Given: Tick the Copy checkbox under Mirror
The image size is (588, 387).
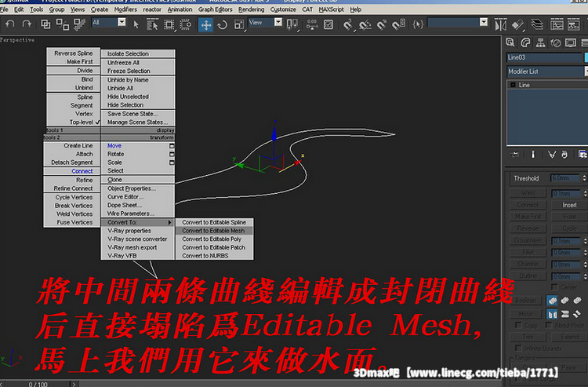Looking at the screenshot, I should (518, 325).
